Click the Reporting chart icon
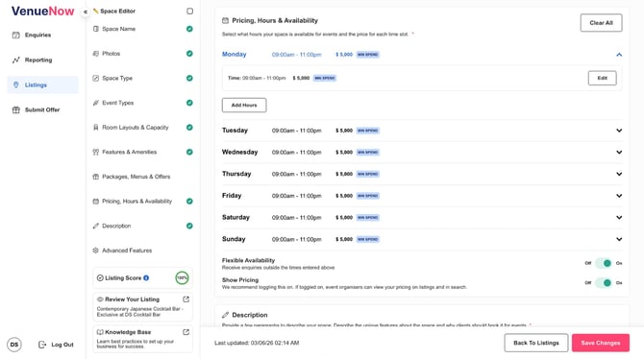 point(16,60)
